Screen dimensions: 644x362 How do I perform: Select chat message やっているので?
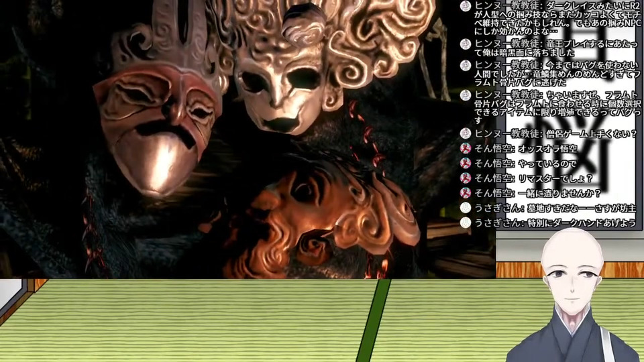526,164
